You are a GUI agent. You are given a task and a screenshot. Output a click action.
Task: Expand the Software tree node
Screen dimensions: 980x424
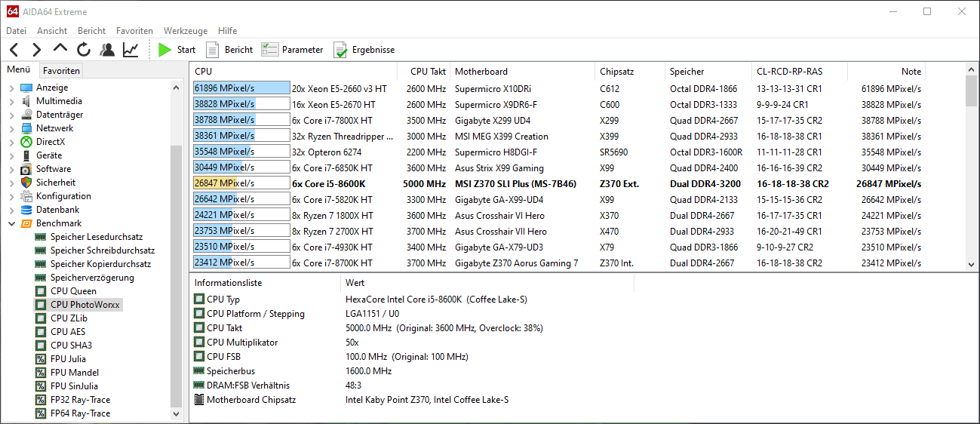click(x=11, y=169)
